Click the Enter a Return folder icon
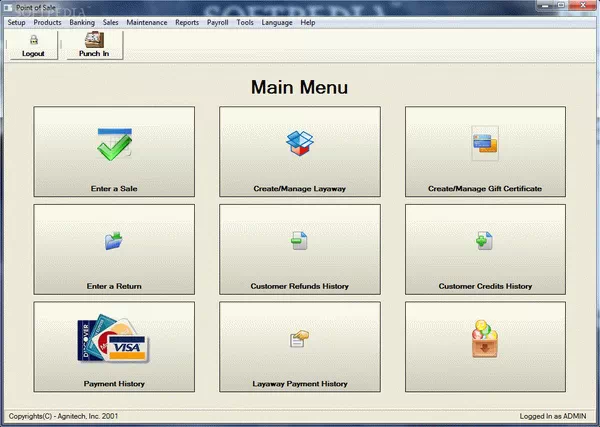This screenshot has height=427, width=600. coord(114,241)
